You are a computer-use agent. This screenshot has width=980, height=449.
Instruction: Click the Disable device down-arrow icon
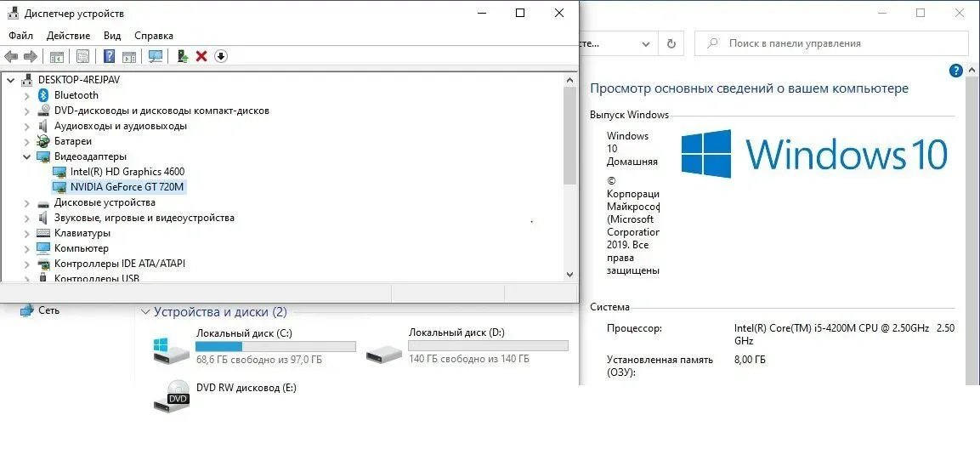click(x=221, y=56)
